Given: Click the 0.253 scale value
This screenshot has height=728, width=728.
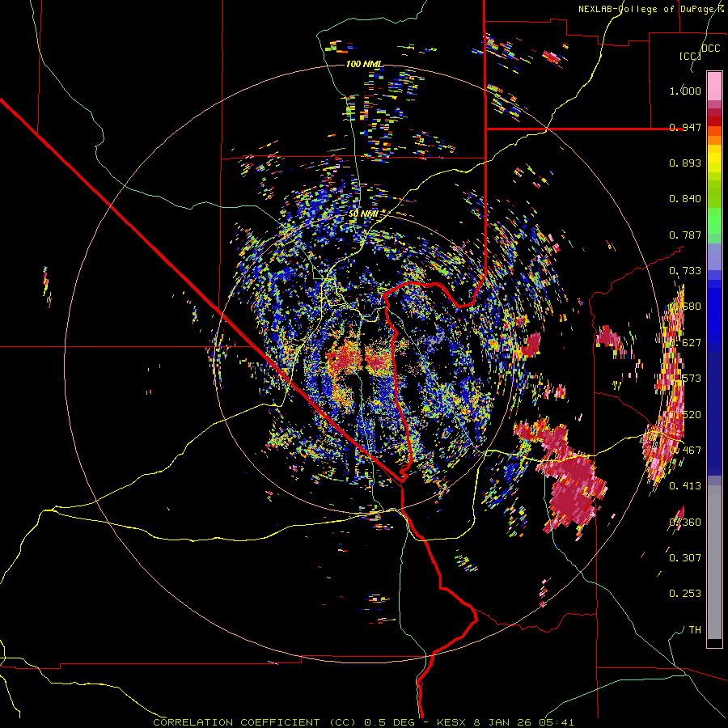Looking at the screenshot, I should (x=685, y=594).
